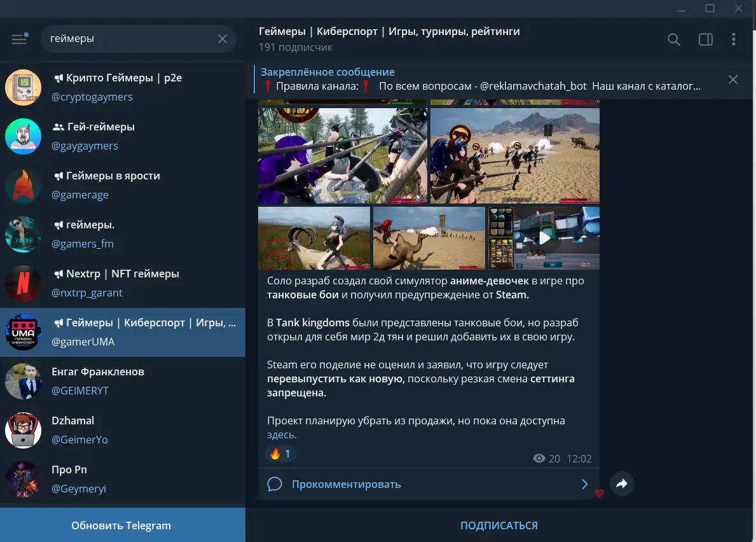756x542 pixels.
Task: Click ПОДПИСАТЬСЯ to subscribe to channel
Action: tap(498, 525)
